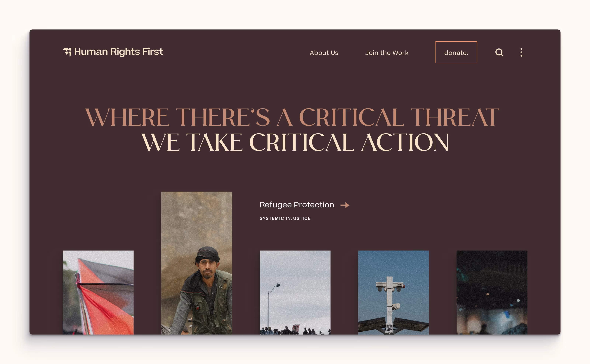Select the street lamp crowd photo
The width and height of the screenshot is (590, 364).
point(295,292)
